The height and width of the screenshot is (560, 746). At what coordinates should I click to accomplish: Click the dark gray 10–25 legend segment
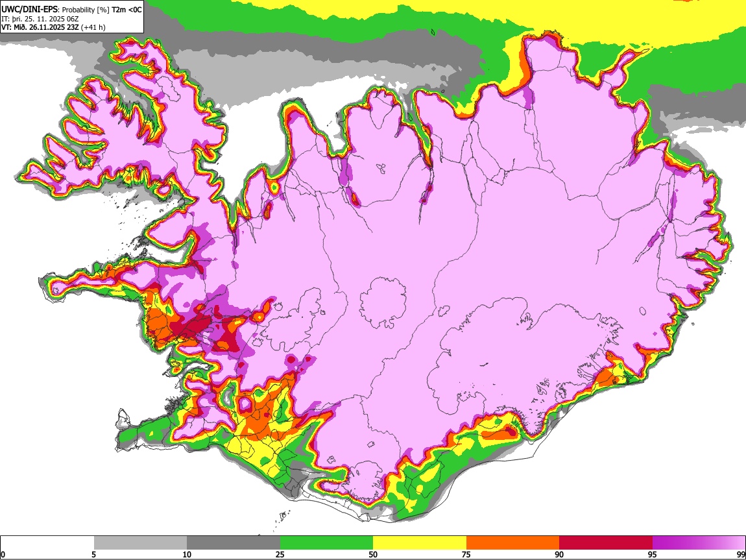[234, 543]
